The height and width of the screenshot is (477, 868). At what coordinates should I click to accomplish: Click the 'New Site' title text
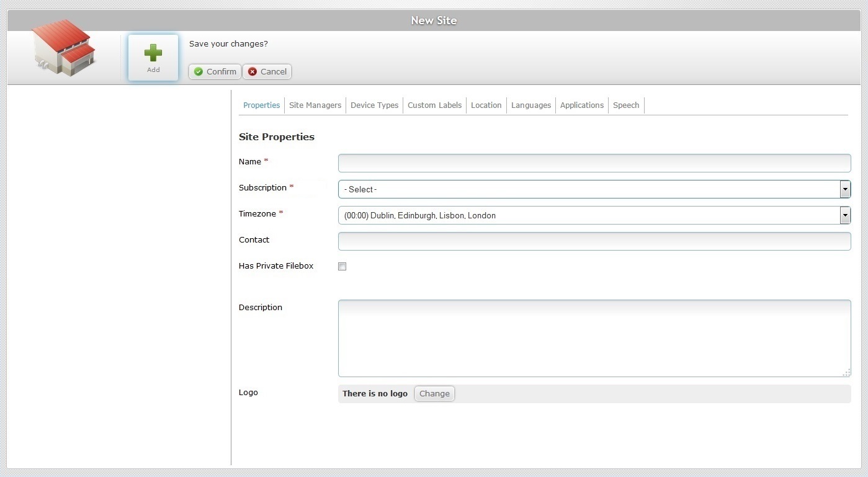pyautogui.click(x=434, y=20)
